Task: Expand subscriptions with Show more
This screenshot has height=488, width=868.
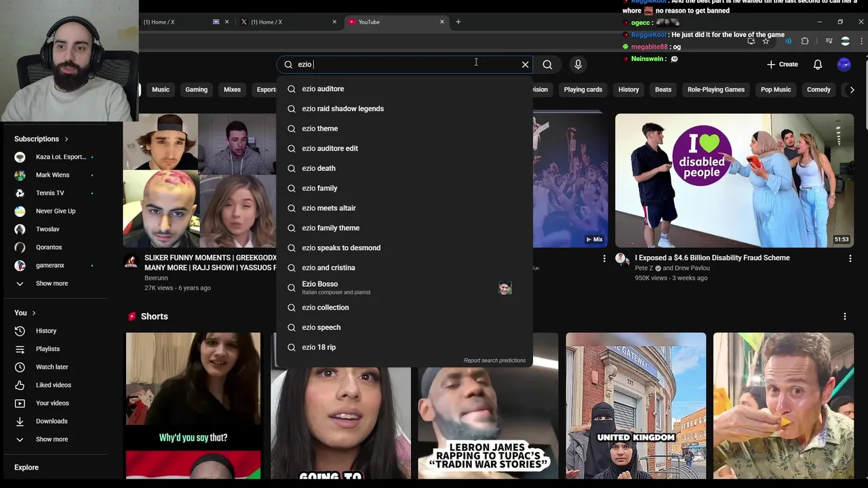Action: [56, 283]
